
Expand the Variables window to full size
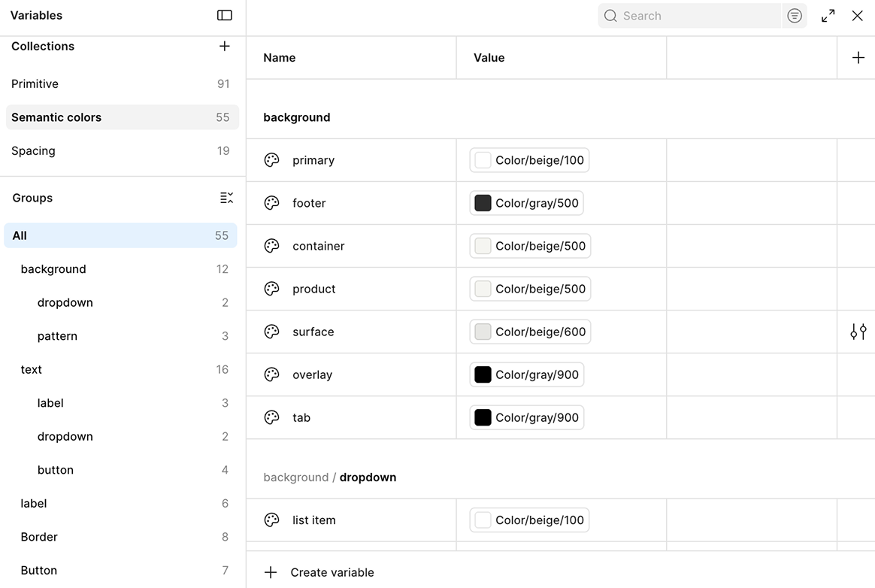(x=828, y=16)
